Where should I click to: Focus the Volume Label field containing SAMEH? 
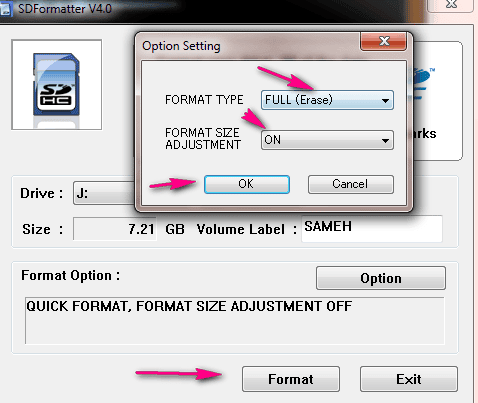pos(372,229)
